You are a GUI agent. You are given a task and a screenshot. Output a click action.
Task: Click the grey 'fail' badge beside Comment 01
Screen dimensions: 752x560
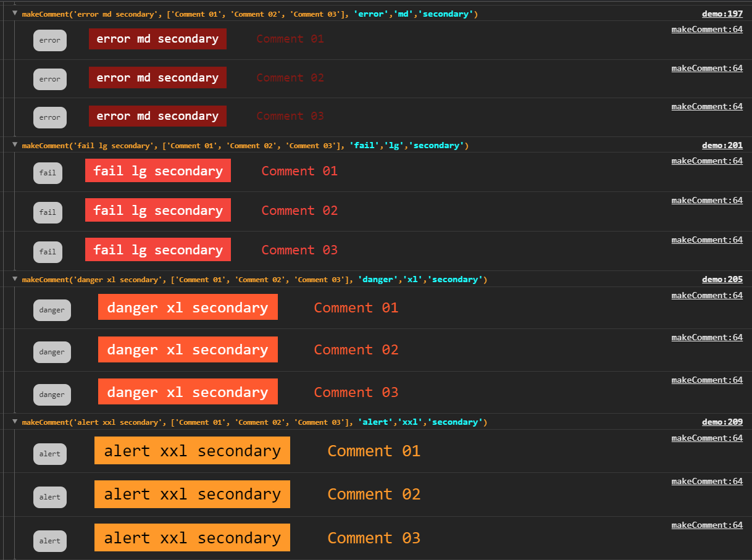(x=48, y=173)
